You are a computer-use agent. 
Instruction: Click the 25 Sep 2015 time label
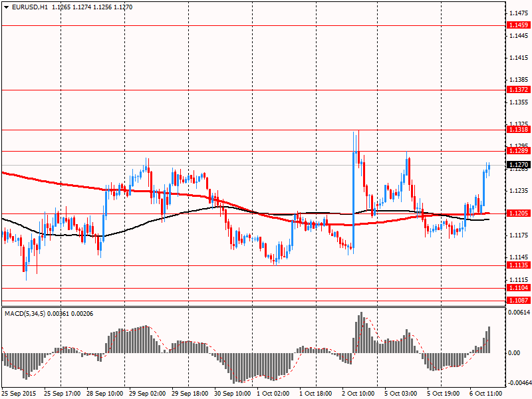click(x=19, y=394)
